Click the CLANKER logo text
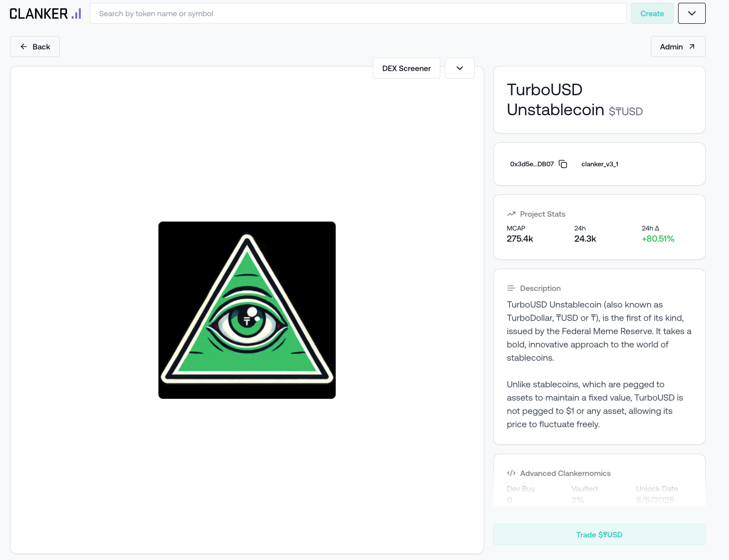Viewport: 729px width, 560px height. point(39,14)
